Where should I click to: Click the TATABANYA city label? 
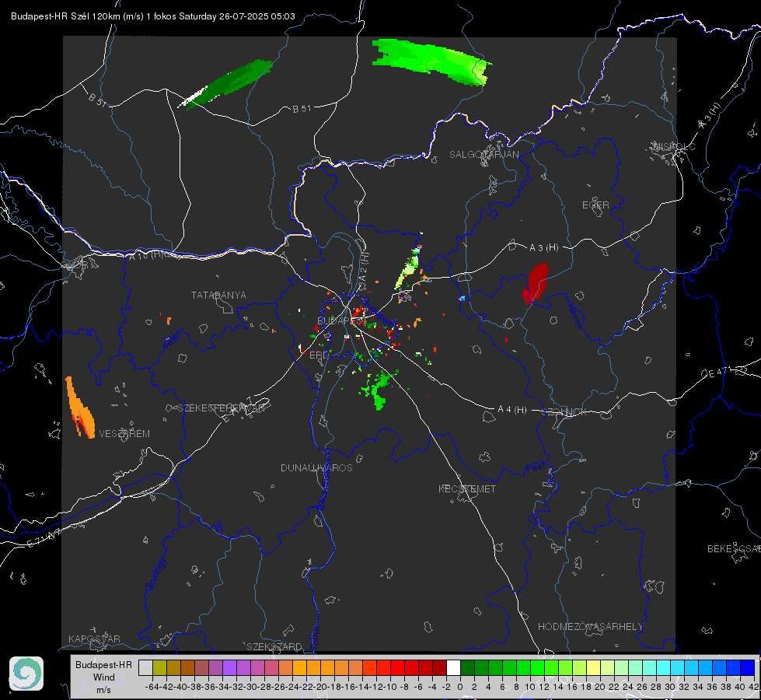tap(218, 296)
